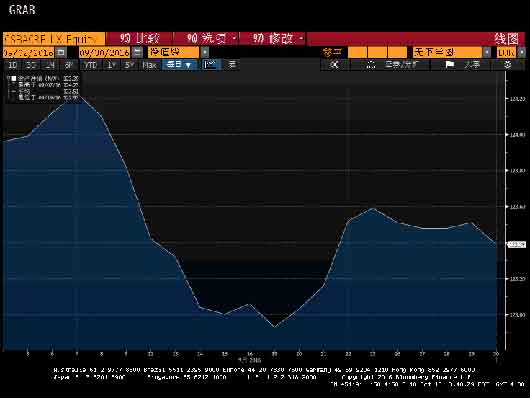Toggle the YTD range button
Viewport: 530px width, 398px height.
[x=91, y=65]
